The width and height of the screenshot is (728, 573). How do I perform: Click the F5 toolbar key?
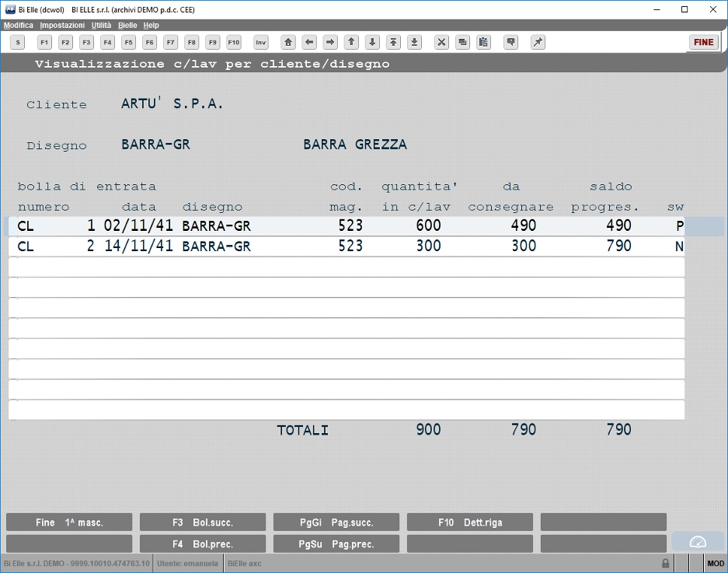pos(129,42)
